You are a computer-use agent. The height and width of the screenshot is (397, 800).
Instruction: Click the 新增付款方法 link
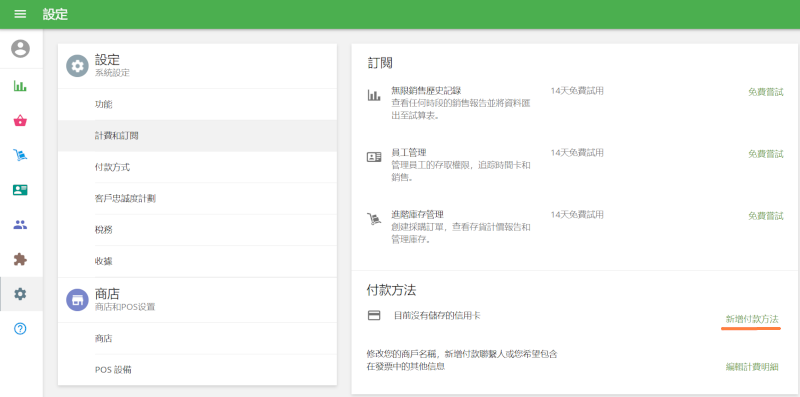(x=752, y=319)
